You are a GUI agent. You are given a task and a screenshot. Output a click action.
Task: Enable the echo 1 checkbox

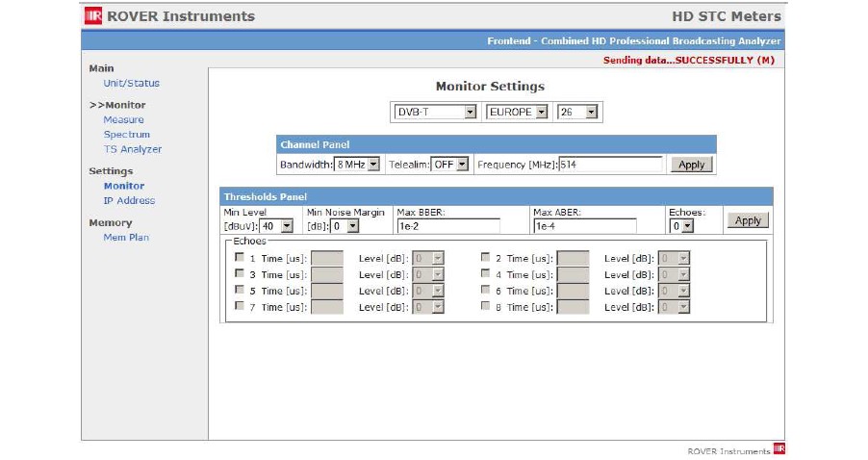point(240,257)
